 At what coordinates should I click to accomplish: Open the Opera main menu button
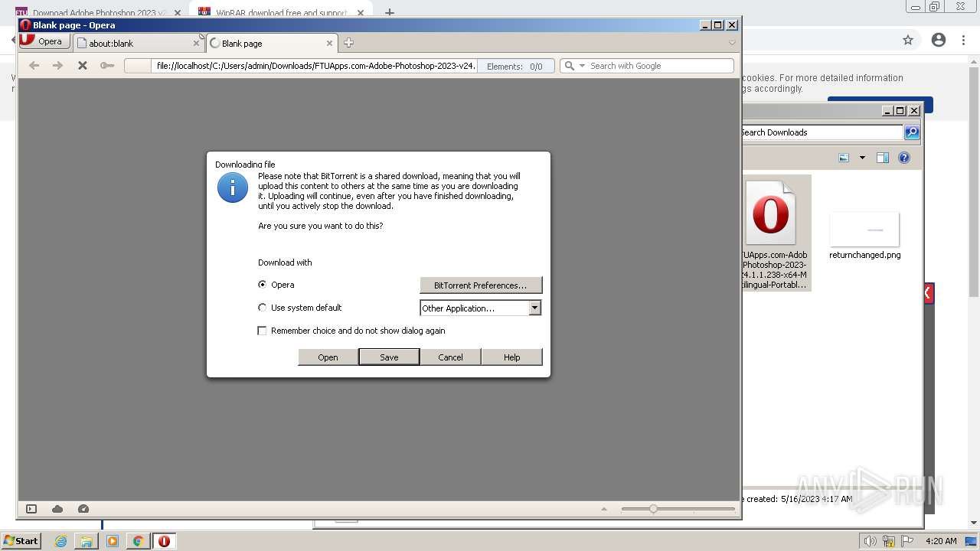click(x=44, y=41)
